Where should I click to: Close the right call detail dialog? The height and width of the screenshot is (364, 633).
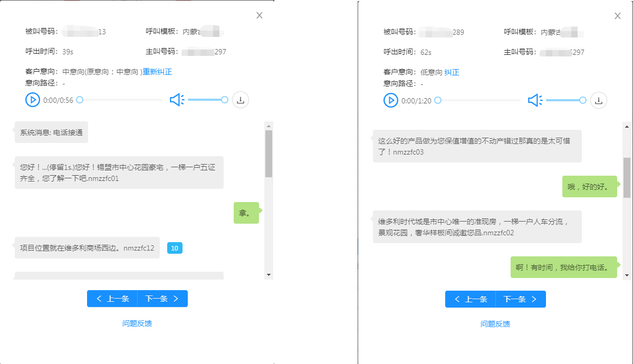pos(617,15)
